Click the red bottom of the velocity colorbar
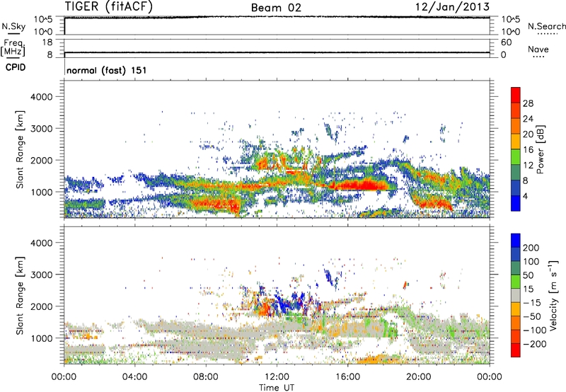Image resolution: width=566 pixels, height=392 pixels. point(516,350)
